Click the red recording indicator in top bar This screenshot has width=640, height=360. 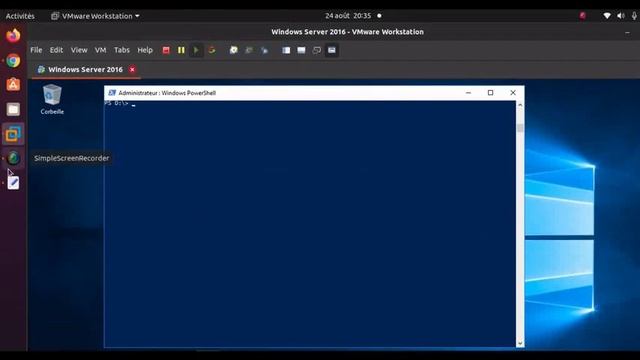click(582, 16)
